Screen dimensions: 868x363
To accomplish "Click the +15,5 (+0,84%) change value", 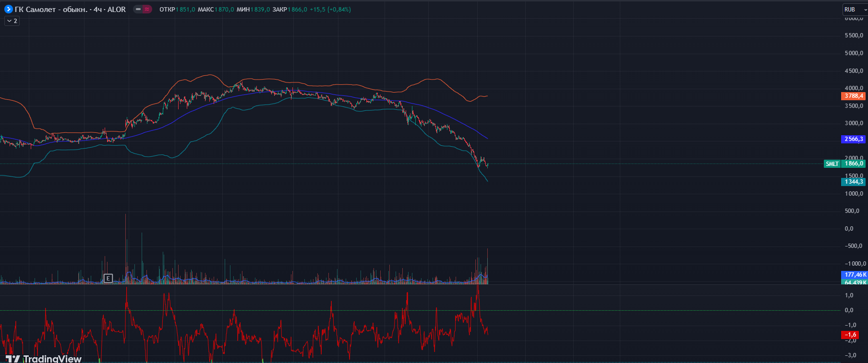I will pos(330,10).
